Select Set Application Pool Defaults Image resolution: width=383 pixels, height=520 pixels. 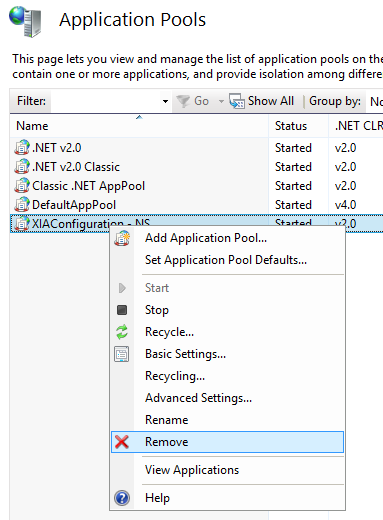tap(227, 260)
